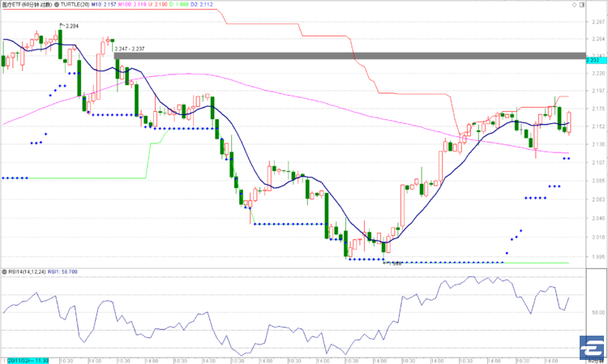Click the round icon before RSI14 indicator

tap(4, 272)
